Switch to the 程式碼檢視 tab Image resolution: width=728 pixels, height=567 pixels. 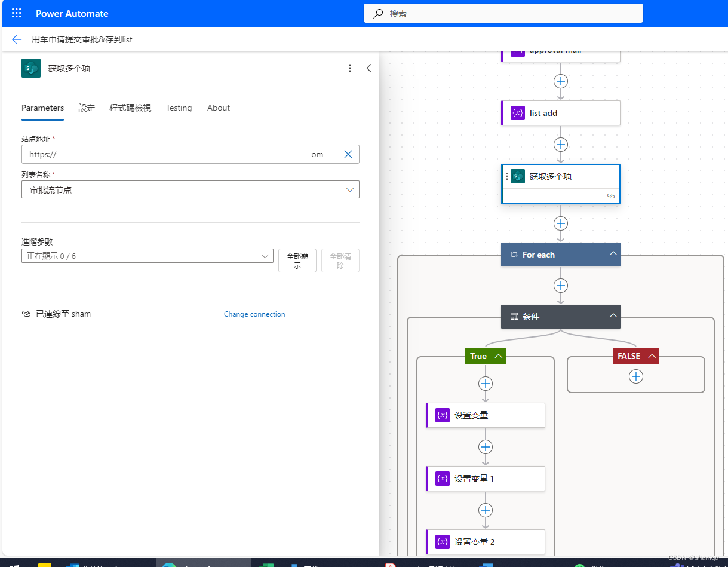coord(130,108)
